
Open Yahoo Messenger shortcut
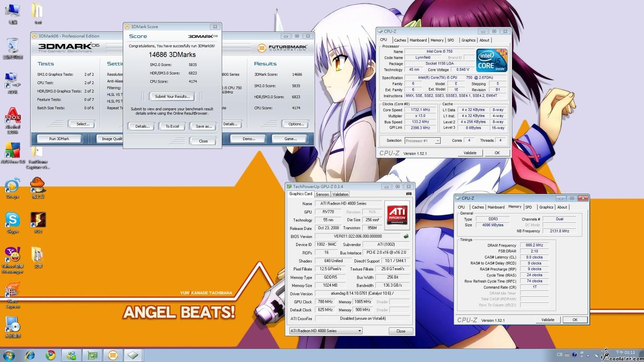point(12,260)
